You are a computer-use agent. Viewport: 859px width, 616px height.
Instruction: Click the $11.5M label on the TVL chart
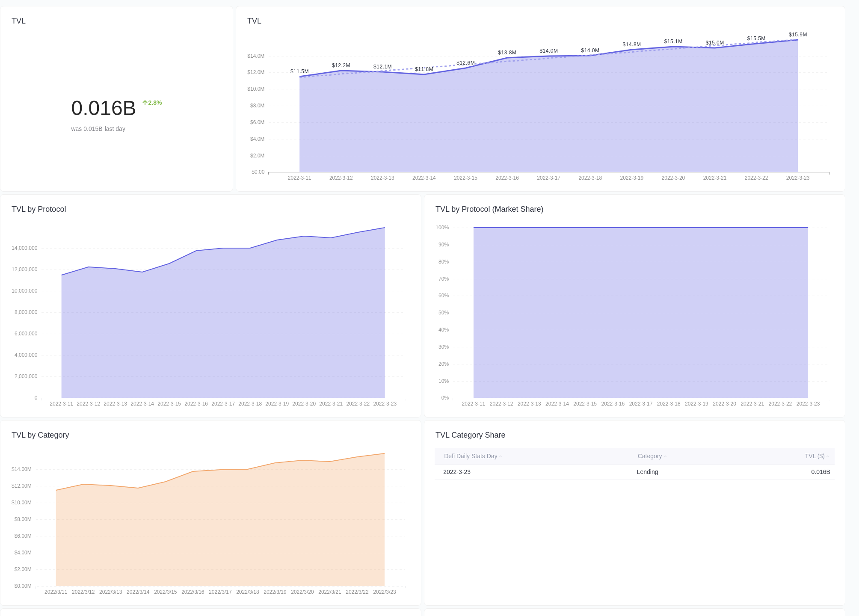point(299,71)
